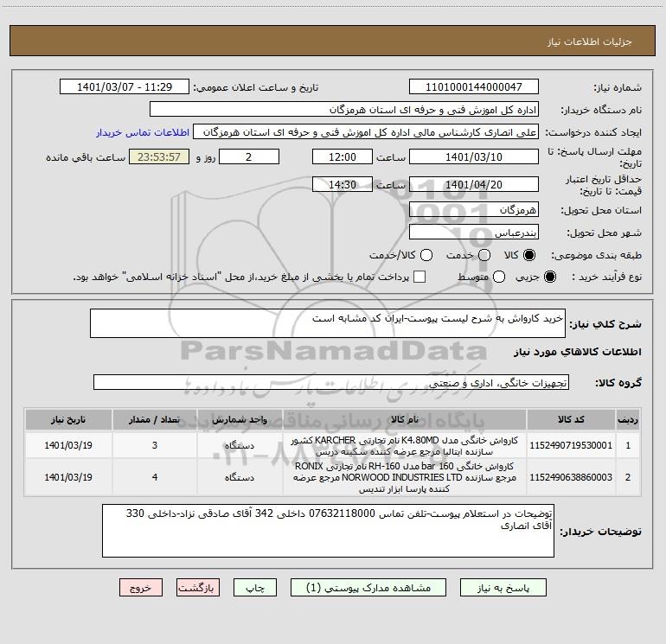Click the اطلاعات کالاهای مورد نیاز heading
This screenshot has height=644, width=666.
coord(577,352)
